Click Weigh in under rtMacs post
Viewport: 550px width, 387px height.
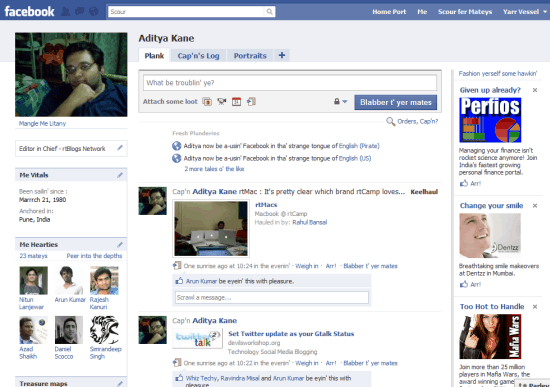(x=307, y=266)
